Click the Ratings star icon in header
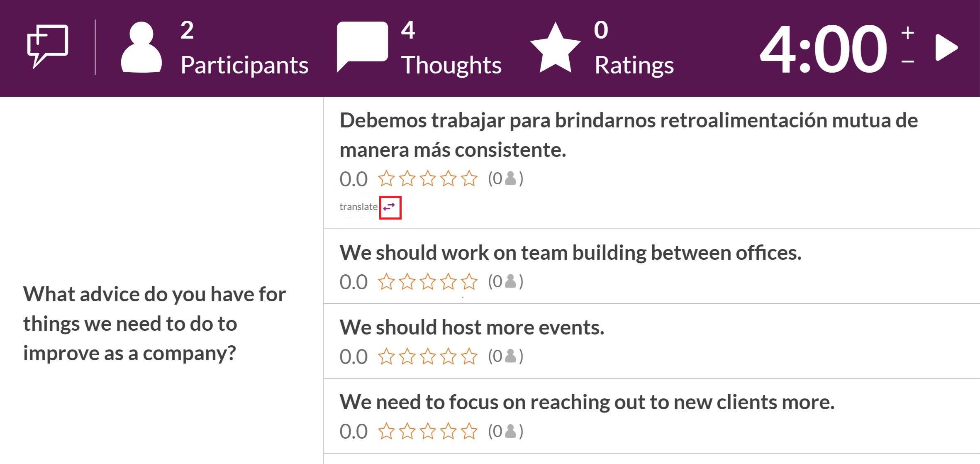The image size is (980, 464). pos(555,48)
